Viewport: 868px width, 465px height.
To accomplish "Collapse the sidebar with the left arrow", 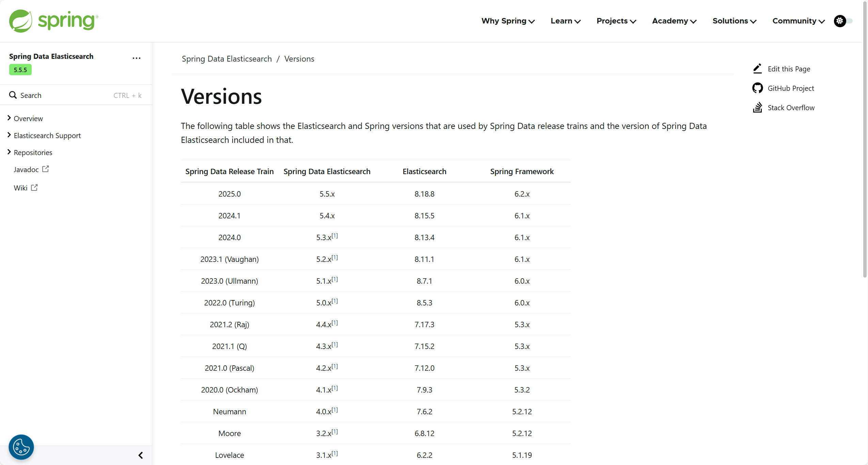I will pos(141,455).
